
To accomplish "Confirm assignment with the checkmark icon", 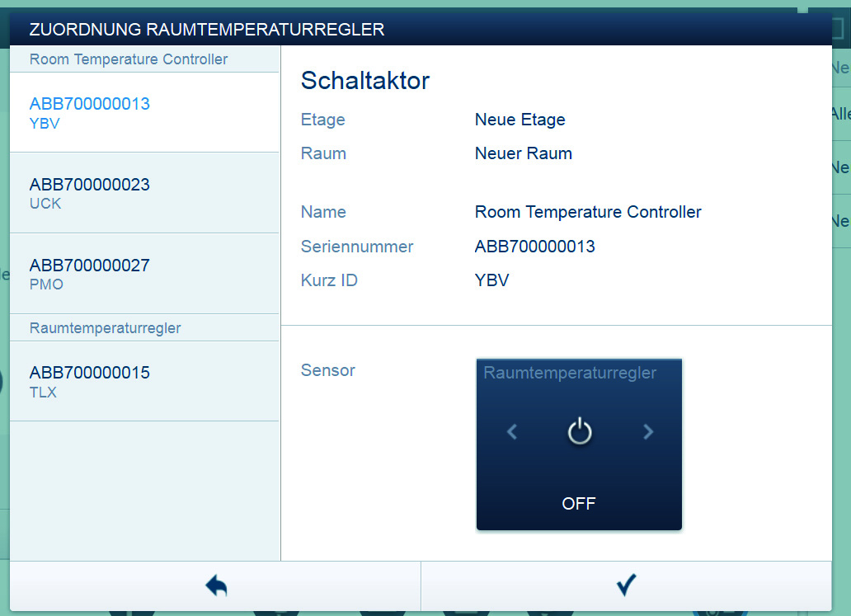I will [627, 585].
